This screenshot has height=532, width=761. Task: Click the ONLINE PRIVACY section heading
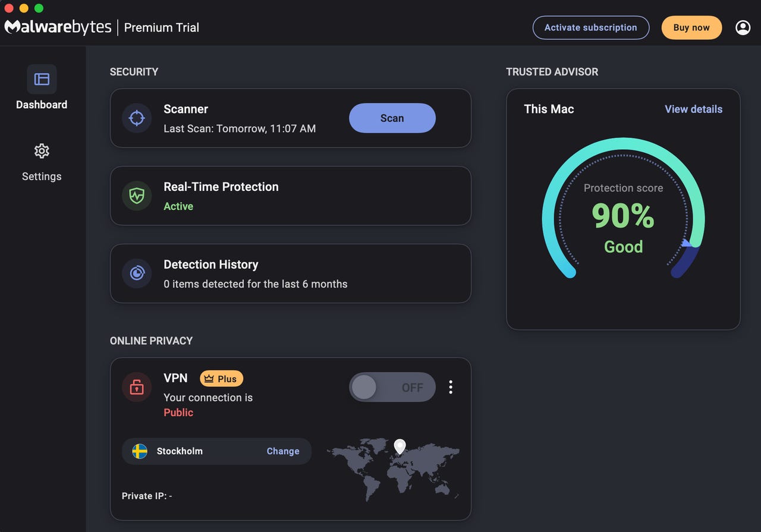[x=152, y=341]
